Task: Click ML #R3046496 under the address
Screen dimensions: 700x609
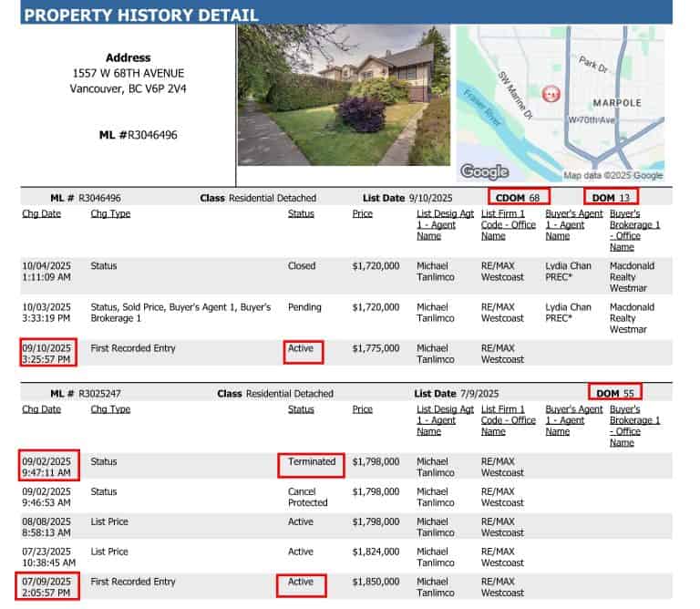Action: coord(138,135)
